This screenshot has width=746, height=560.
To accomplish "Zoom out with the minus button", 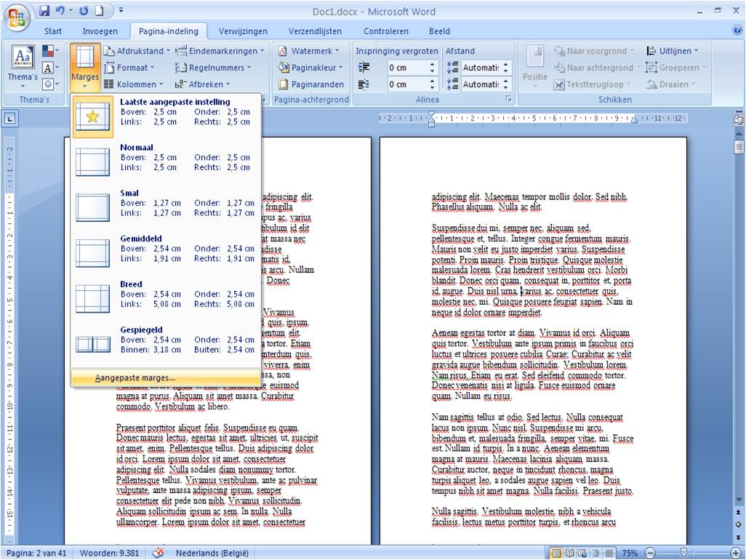I will tap(650, 553).
